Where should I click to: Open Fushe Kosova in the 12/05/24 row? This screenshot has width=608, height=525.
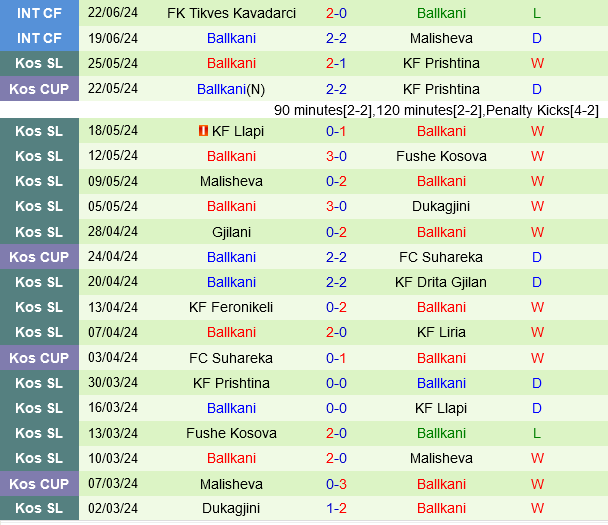441,156
